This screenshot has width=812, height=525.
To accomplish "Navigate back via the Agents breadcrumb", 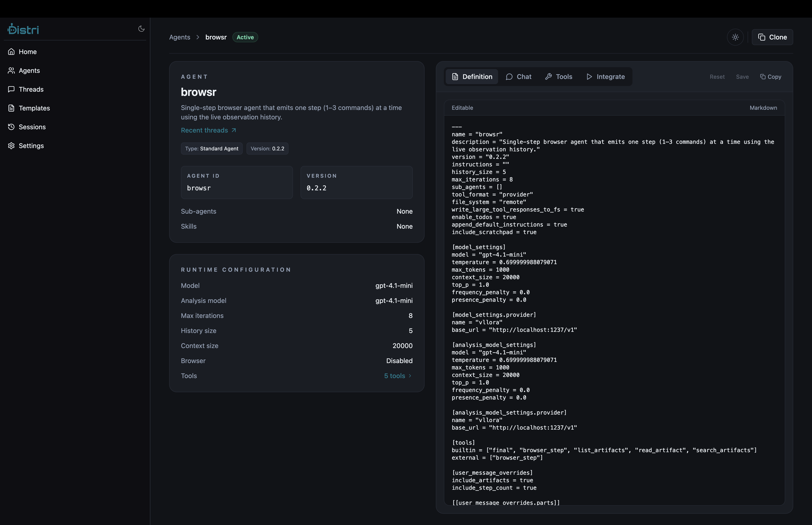I will (x=180, y=37).
